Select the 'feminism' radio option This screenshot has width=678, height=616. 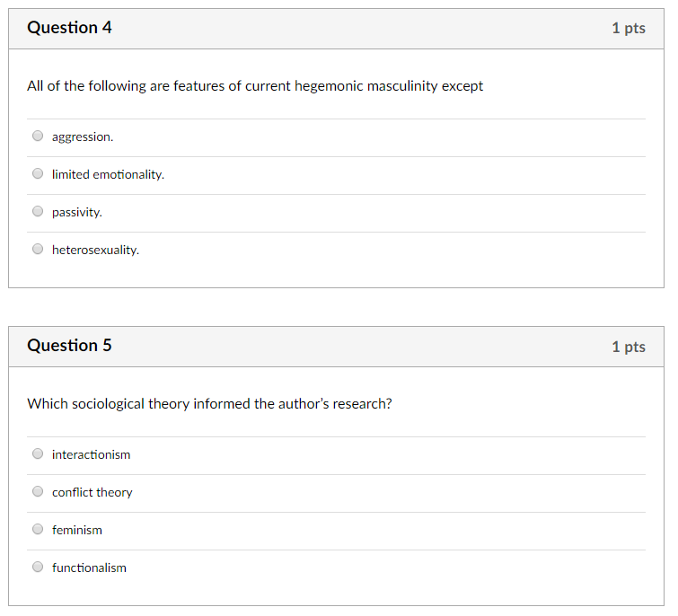coord(38,529)
